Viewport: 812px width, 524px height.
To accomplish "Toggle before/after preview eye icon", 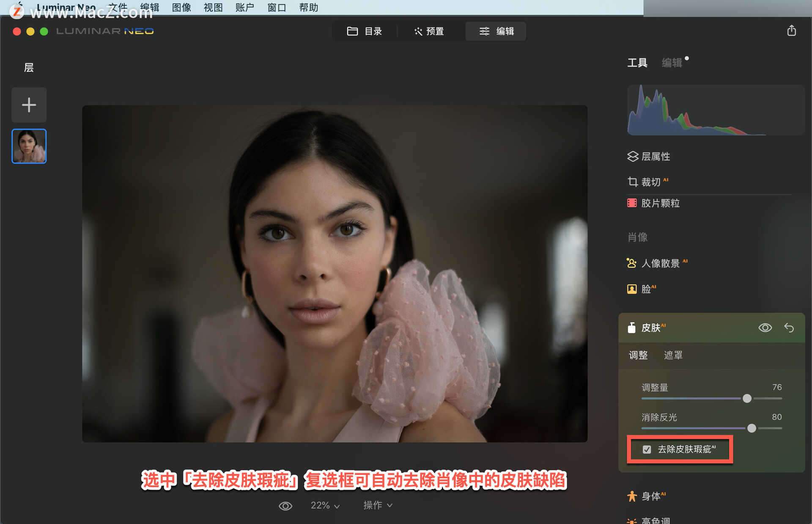I will pos(285,506).
